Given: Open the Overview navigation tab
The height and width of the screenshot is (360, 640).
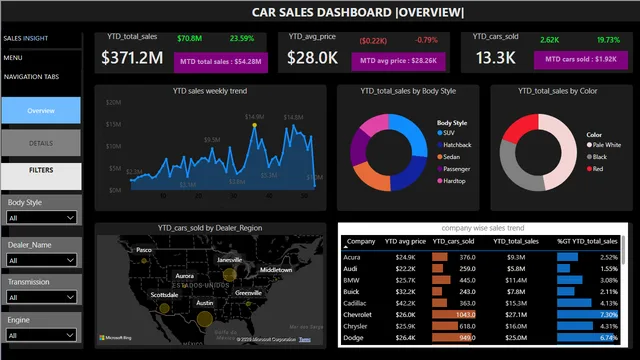Looking at the screenshot, I should coord(41,110).
